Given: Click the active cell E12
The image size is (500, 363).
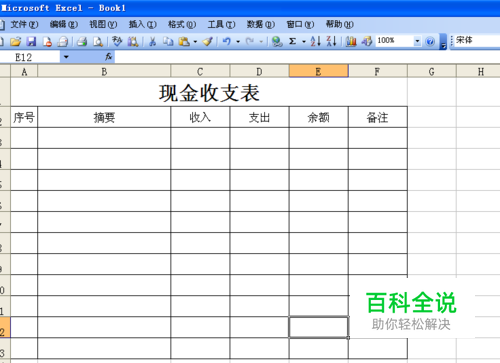Looking at the screenshot, I should click(319, 327).
